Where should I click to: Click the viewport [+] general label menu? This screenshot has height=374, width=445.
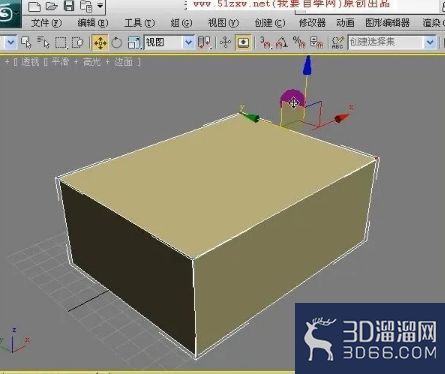pyautogui.click(x=7, y=62)
